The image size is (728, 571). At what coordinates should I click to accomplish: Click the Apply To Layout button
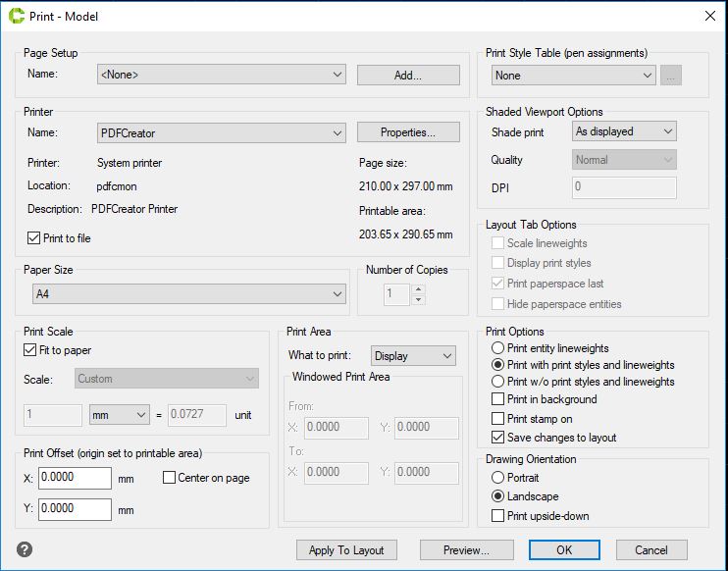coord(346,549)
